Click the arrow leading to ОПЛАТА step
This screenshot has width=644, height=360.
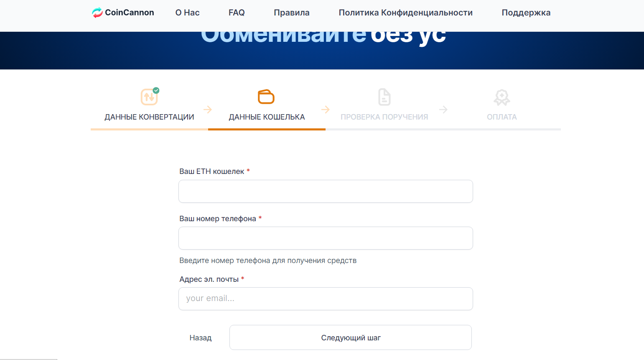tap(443, 110)
